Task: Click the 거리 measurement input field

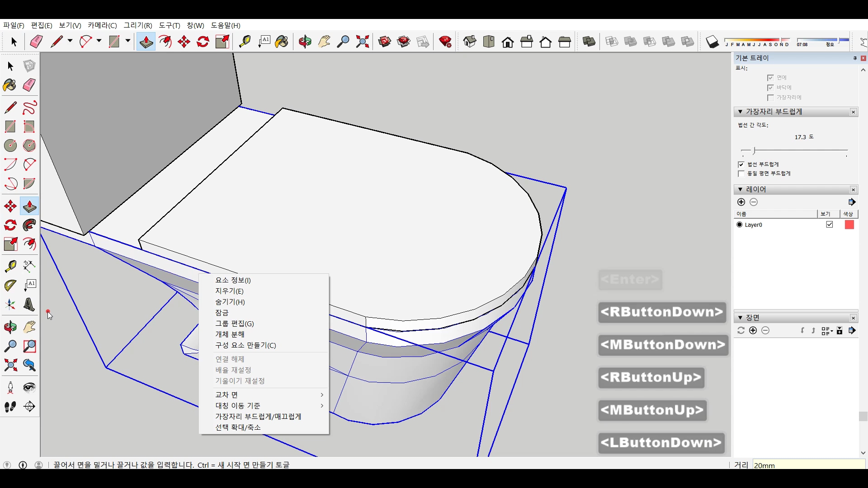Action: click(x=808, y=465)
